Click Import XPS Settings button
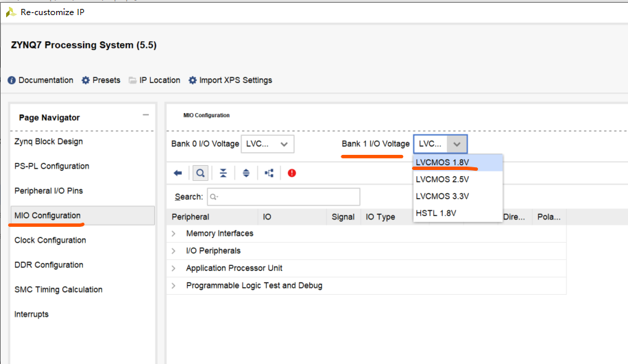This screenshot has height=364, width=628. 230,80
